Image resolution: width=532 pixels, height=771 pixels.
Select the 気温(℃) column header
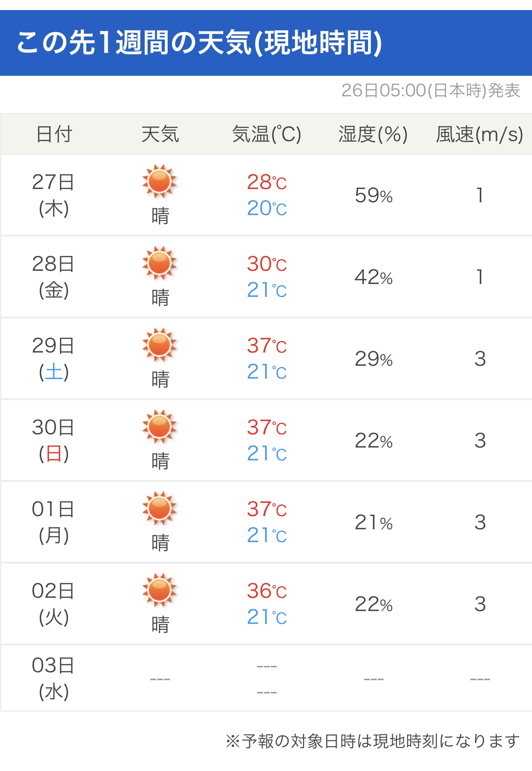(267, 134)
